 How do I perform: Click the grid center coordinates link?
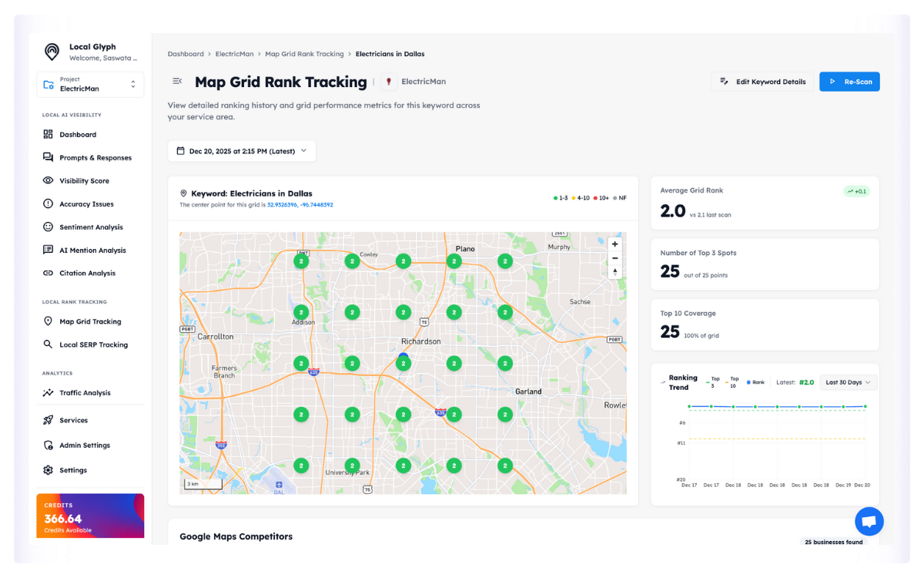tap(300, 205)
